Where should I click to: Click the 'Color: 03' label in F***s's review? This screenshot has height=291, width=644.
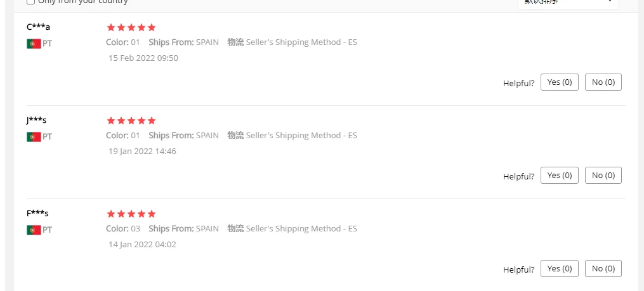point(123,229)
